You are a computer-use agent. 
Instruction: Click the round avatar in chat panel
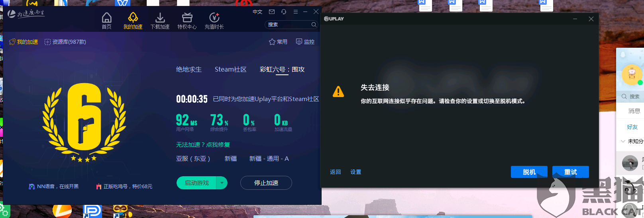coord(632,74)
